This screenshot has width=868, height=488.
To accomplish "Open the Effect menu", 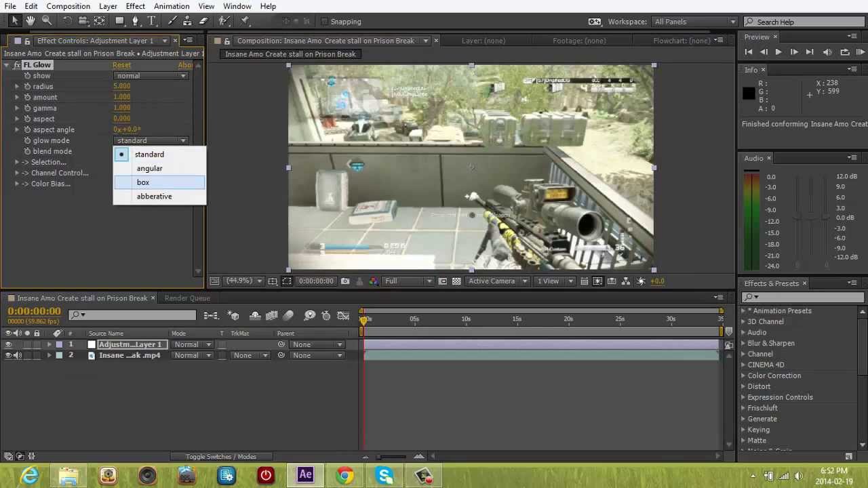I will [x=135, y=6].
